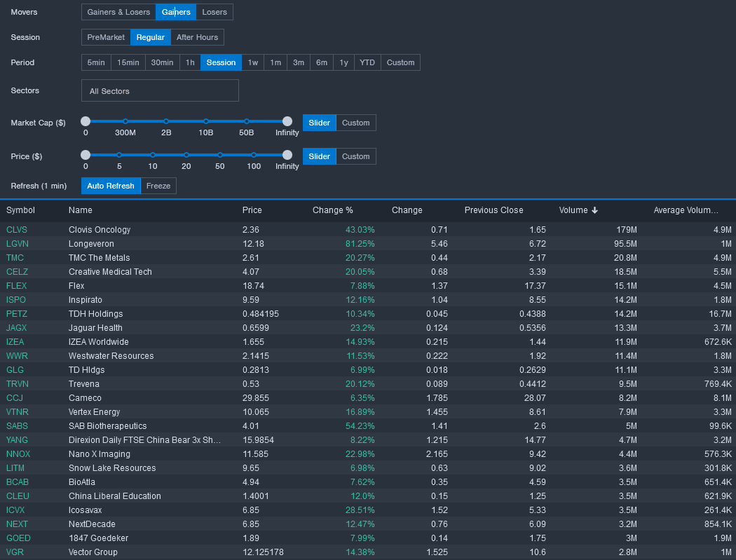Click the Icosavax name cell
This screenshot has width=736, height=560.
[x=86, y=510]
